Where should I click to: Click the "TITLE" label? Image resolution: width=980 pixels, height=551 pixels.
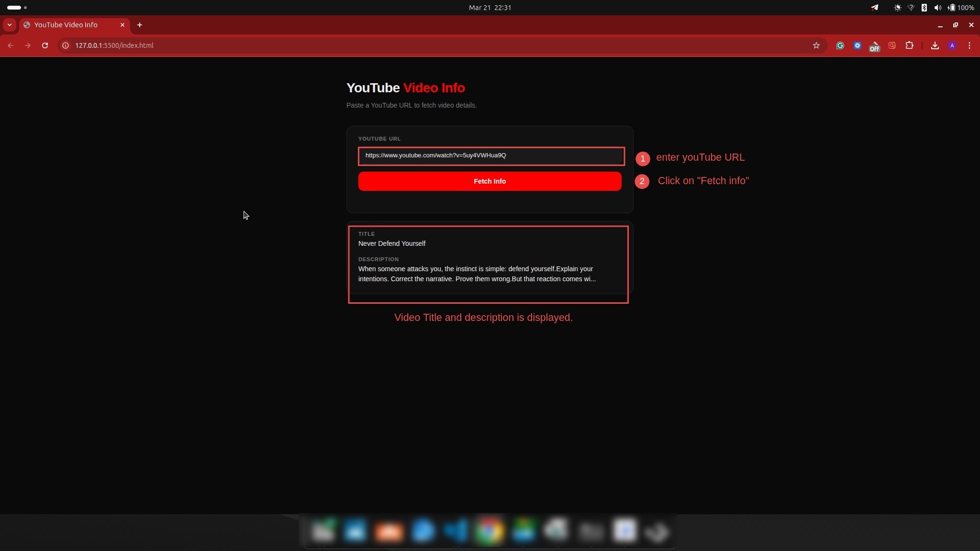click(367, 234)
